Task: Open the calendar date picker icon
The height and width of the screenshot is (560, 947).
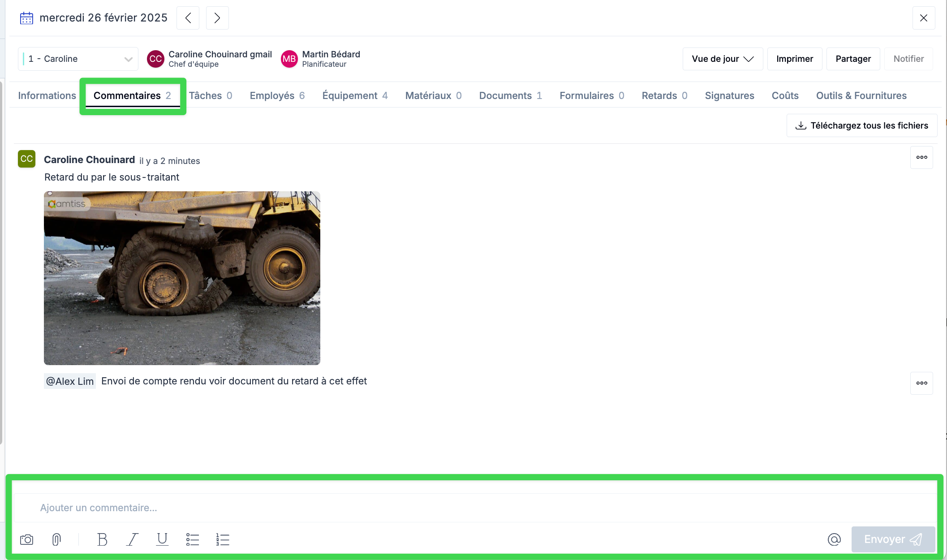Action: pos(26,18)
